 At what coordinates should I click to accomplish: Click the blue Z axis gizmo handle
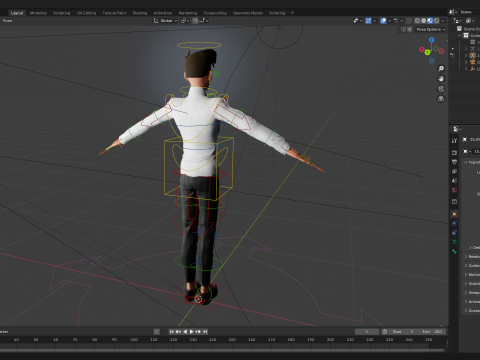432,40
